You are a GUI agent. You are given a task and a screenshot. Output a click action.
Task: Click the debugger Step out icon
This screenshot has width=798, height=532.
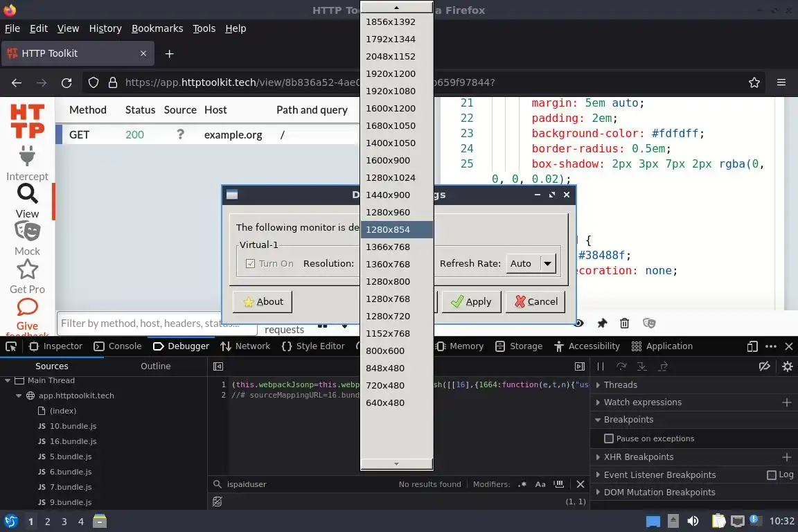click(x=663, y=366)
